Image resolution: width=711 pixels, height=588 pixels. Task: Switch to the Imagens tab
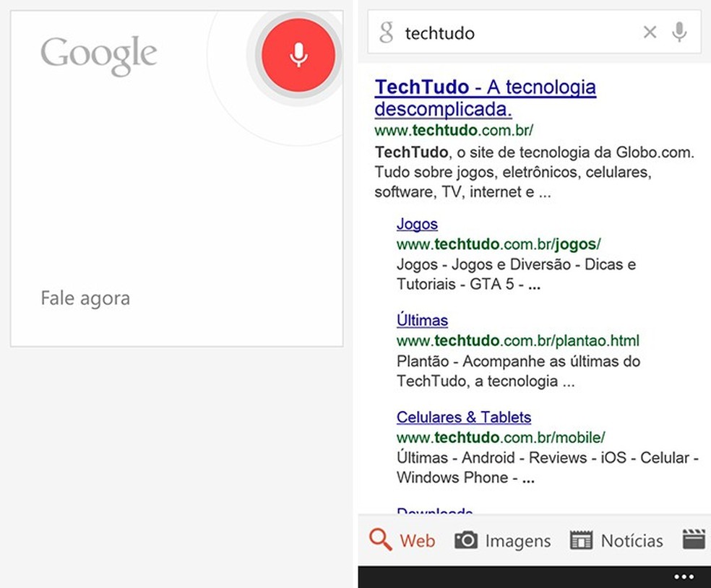click(x=503, y=540)
